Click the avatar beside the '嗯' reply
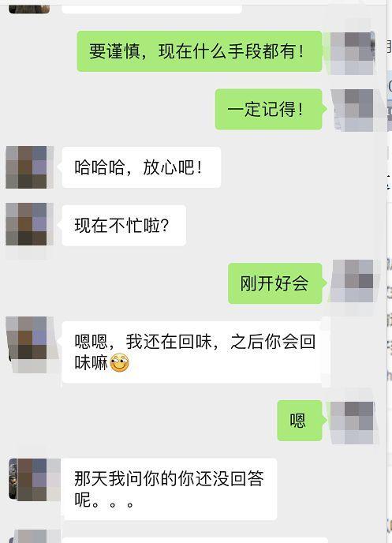Screen dimensions: 392x543 tap(353, 423)
